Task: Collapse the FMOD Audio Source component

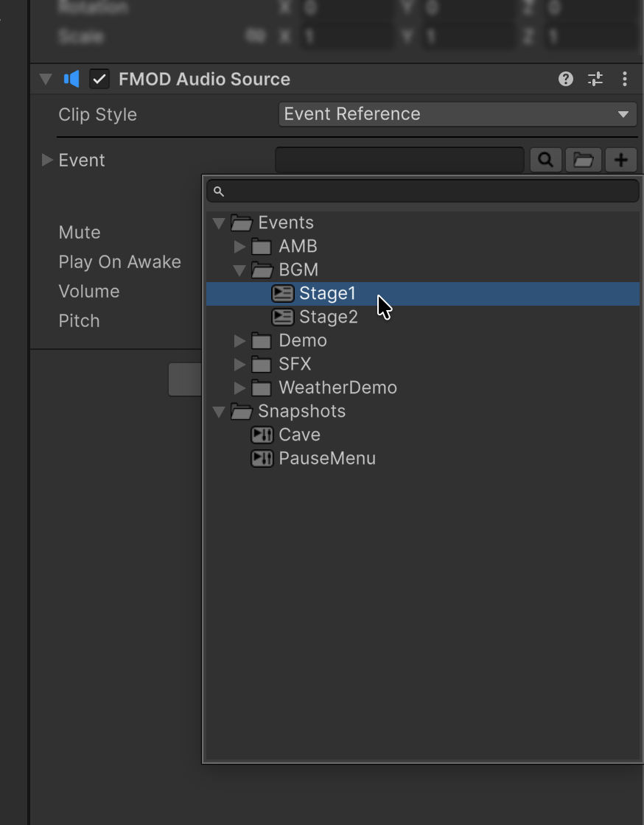Action: 46,79
